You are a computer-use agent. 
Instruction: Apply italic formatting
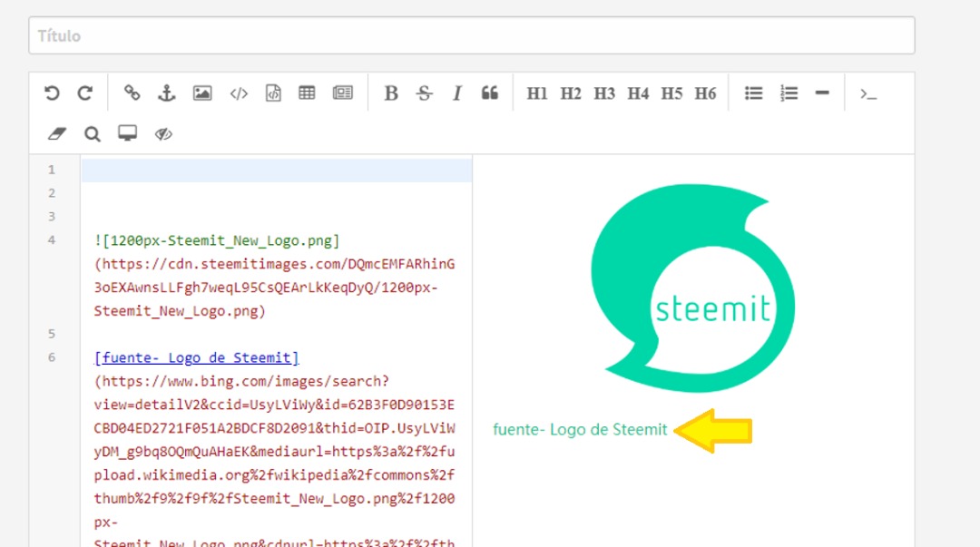click(456, 93)
